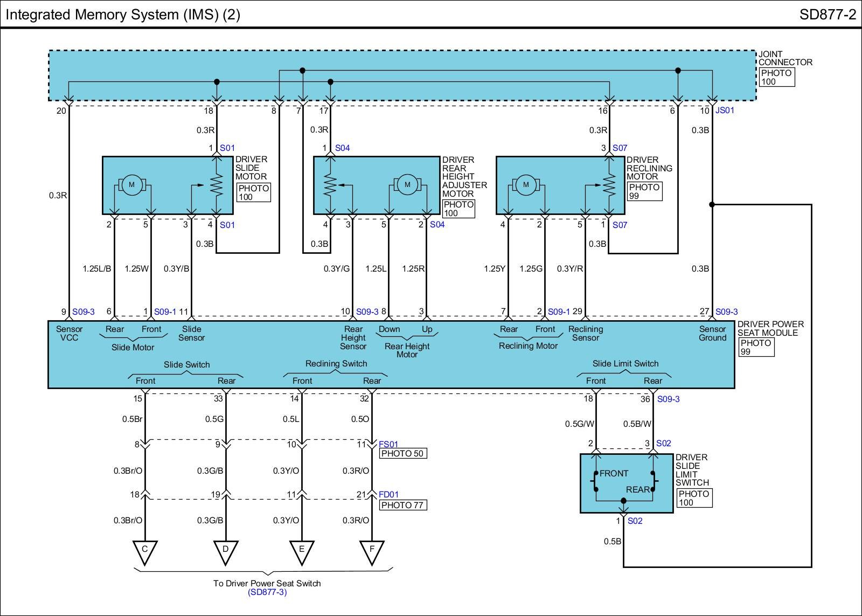862x616 pixels.
Task: Click the motor symbol in Rear Height Adjuster Motor
Action: [407, 185]
